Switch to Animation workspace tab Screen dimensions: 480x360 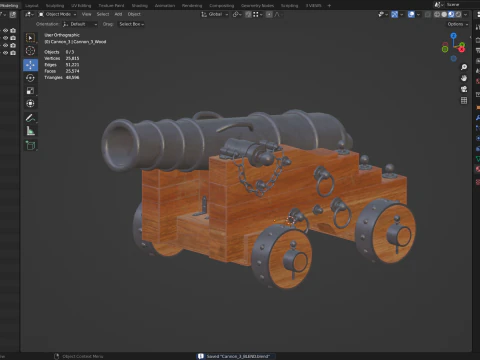(165, 5)
